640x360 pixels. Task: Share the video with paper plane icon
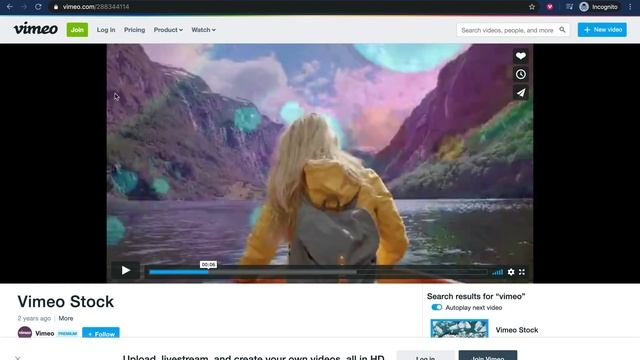(x=520, y=93)
